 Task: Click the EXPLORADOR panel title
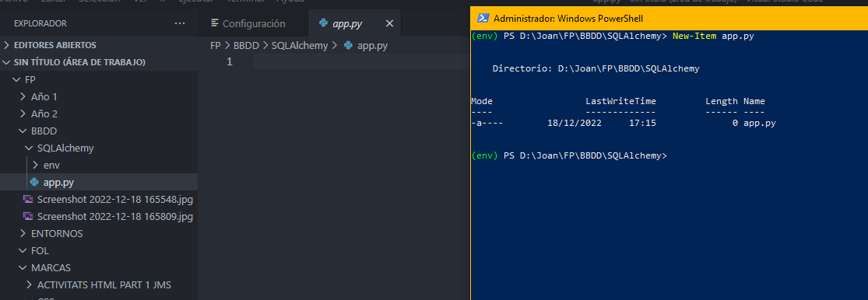point(40,23)
